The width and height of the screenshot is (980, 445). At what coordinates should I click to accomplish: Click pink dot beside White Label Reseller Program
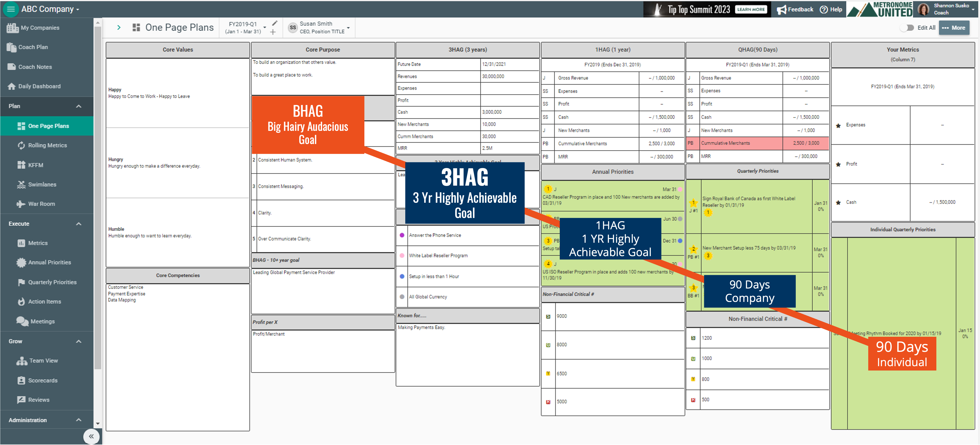(x=402, y=256)
